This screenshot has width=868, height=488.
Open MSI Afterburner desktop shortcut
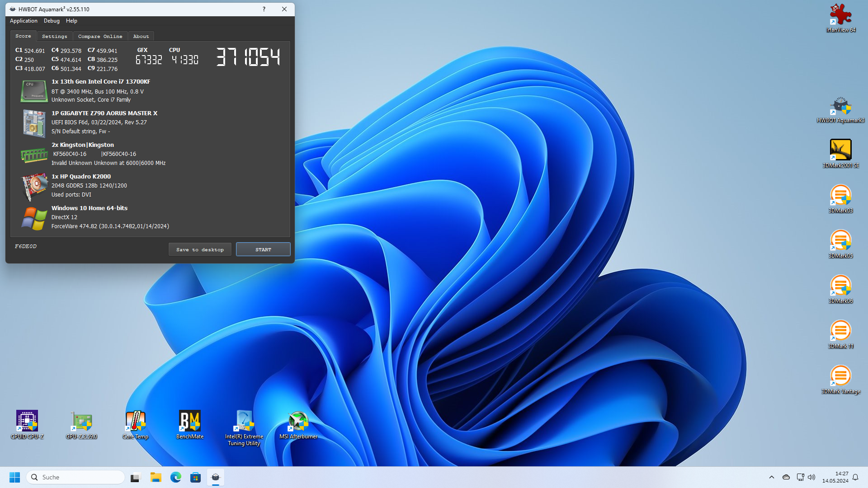pyautogui.click(x=298, y=425)
